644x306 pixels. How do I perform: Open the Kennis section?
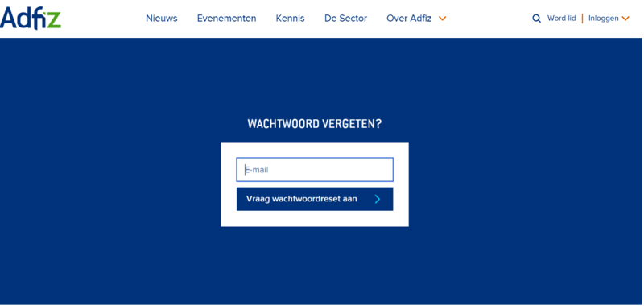[290, 19]
